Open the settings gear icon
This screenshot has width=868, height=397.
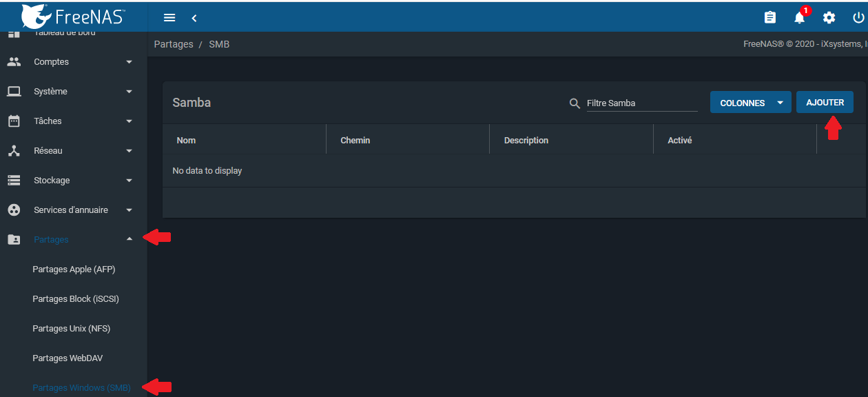pos(829,18)
